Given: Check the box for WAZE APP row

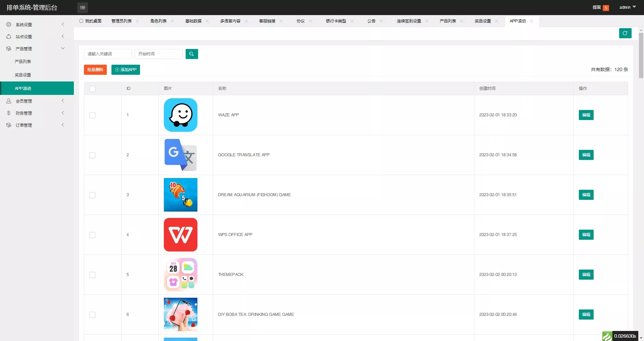Looking at the screenshot, I should pyautogui.click(x=92, y=115).
